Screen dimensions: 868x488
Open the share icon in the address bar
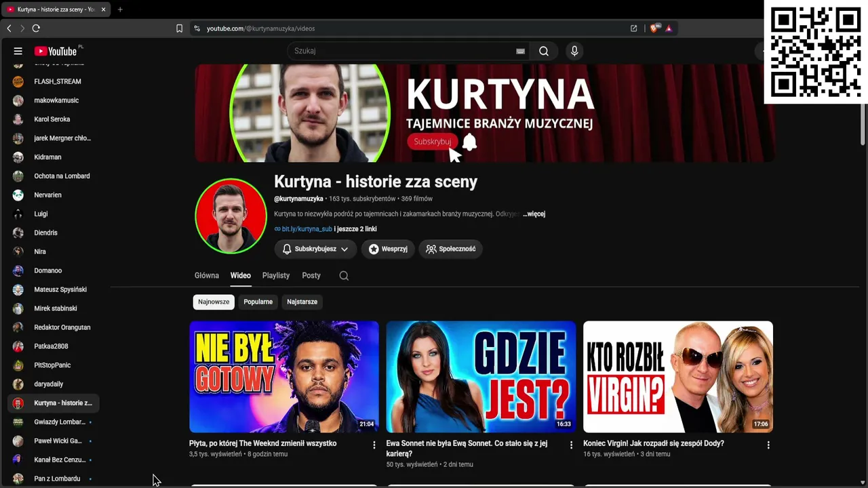pos(633,28)
